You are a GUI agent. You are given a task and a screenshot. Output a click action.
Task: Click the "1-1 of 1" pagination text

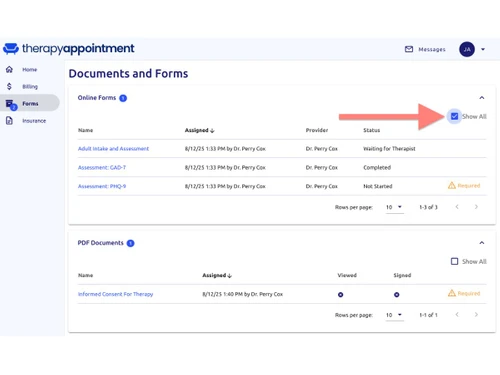coord(428,315)
